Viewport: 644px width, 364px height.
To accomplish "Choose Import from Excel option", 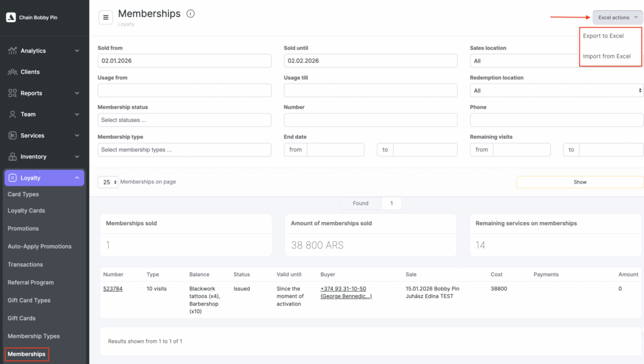I will coord(606,57).
